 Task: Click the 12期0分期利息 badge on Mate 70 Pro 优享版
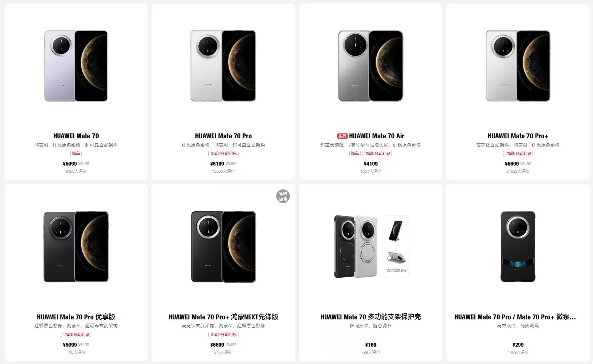tap(76, 334)
